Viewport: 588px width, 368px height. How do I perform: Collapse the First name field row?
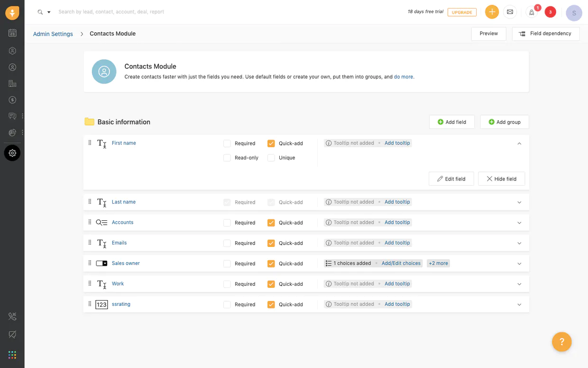point(519,143)
